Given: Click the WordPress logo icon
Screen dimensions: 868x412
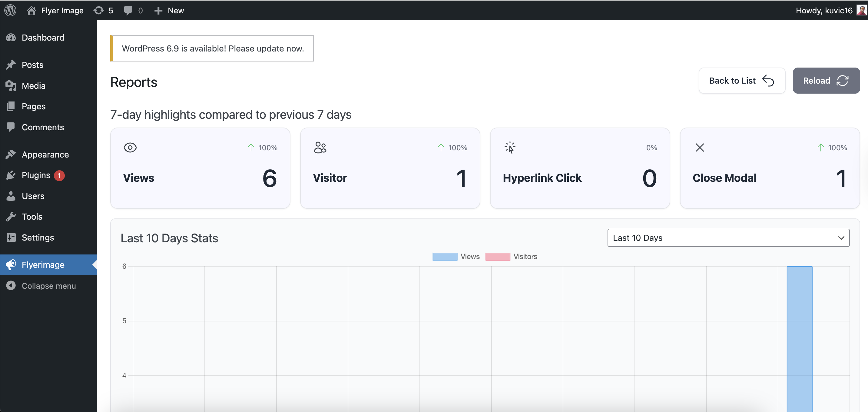Looking at the screenshot, I should tap(10, 10).
